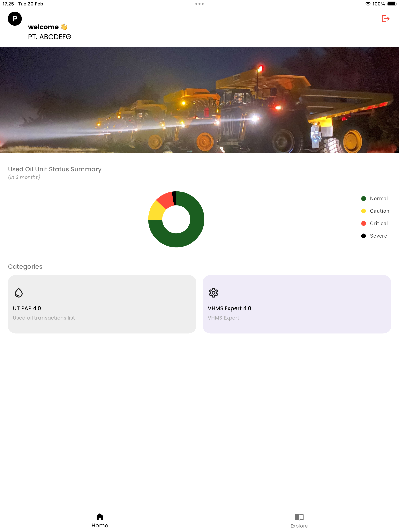Tap the PT. ABCDEFG company name
The width and height of the screenshot is (399, 532).
[x=49, y=37]
